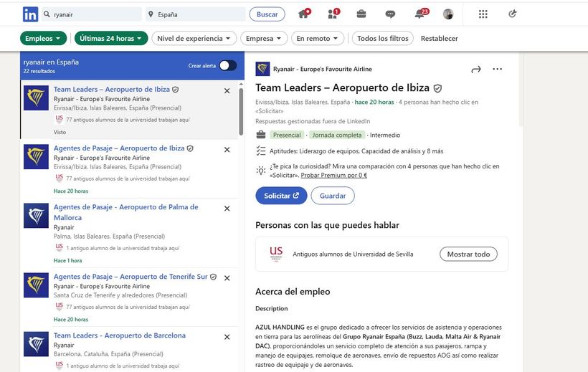Open the Home feed icon

(304, 14)
